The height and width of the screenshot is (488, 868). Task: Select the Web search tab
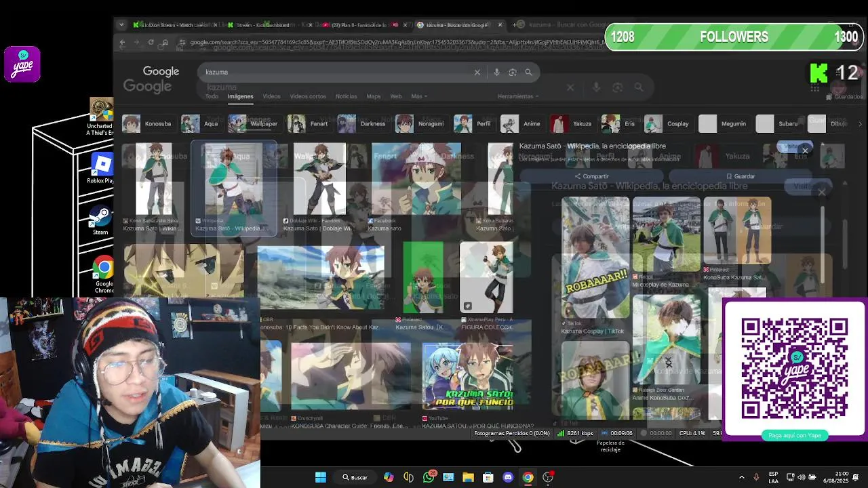coord(396,96)
